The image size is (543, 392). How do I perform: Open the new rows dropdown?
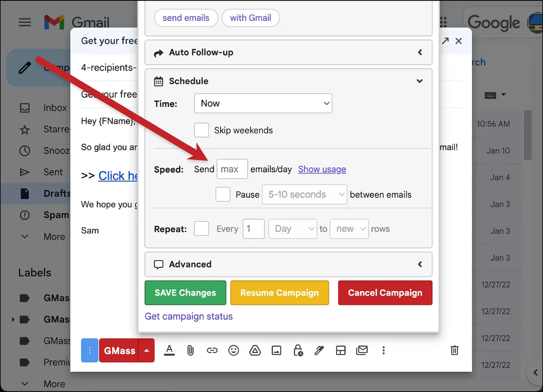pos(349,229)
